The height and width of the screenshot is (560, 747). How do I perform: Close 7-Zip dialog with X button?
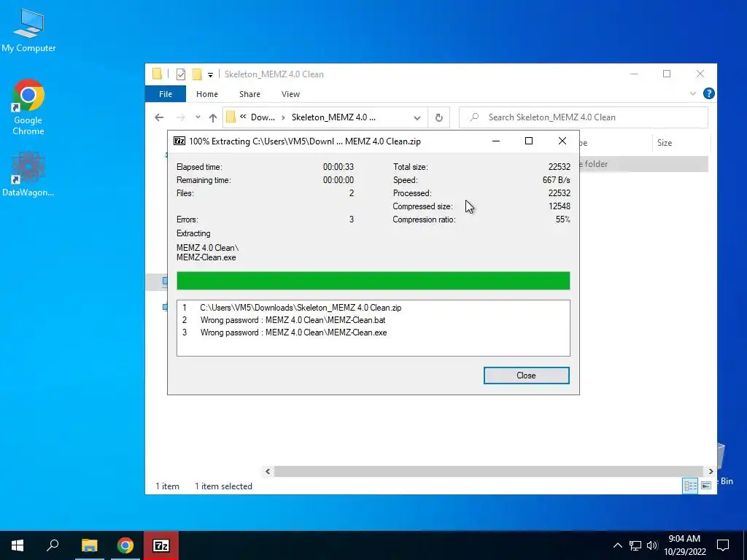(x=562, y=141)
